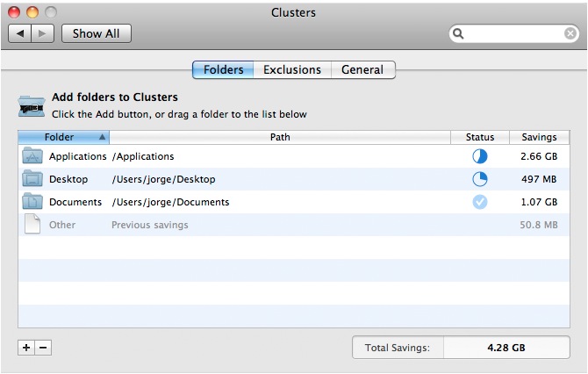Click the Other file icon
Screen dimensions: 588x374
click(32, 225)
